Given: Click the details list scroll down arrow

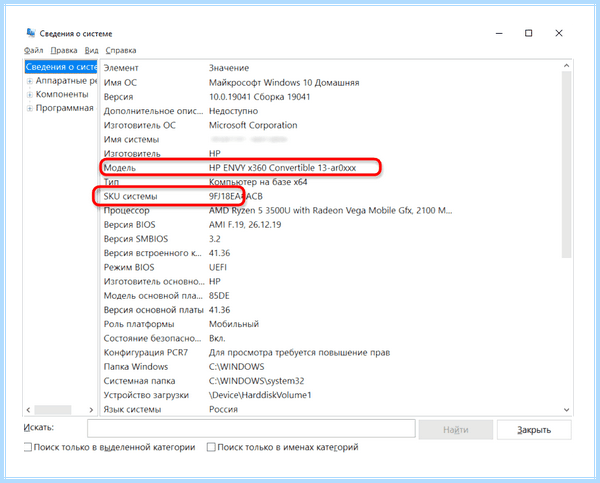Looking at the screenshot, I should tap(566, 410).
